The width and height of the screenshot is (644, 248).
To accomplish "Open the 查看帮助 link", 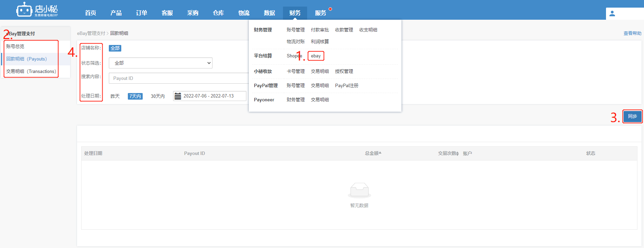I will tap(632, 33).
